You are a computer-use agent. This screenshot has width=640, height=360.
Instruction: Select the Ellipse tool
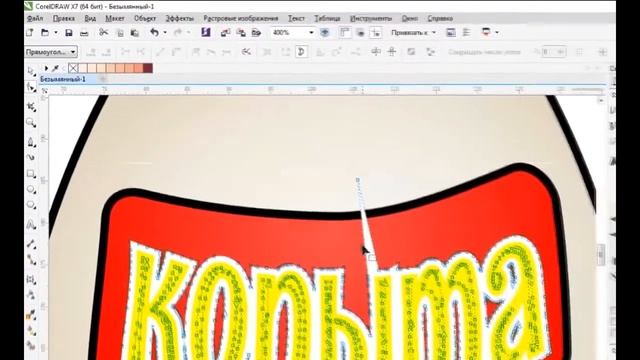31,189
